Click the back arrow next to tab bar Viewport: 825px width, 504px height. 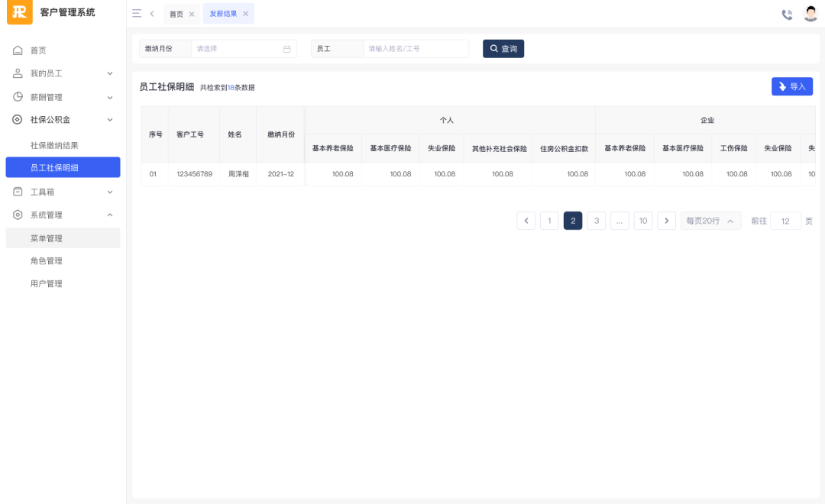[x=152, y=13]
